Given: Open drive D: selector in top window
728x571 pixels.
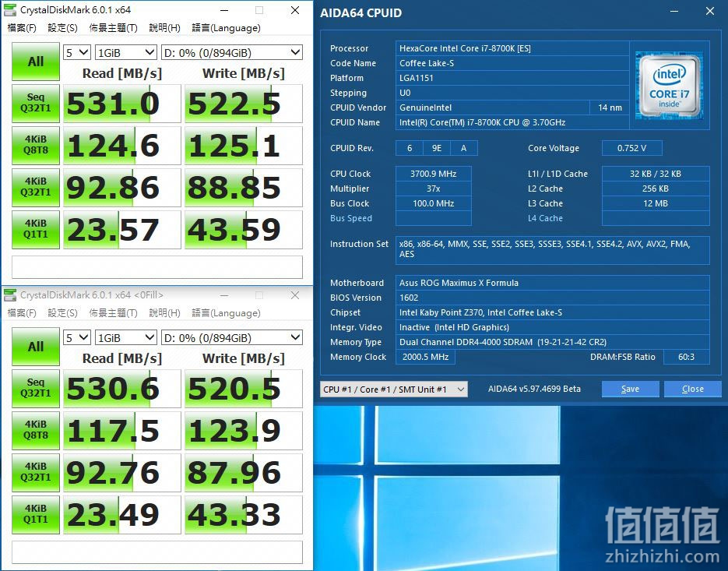Looking at the screenshot, I should [x=232, y=52].
